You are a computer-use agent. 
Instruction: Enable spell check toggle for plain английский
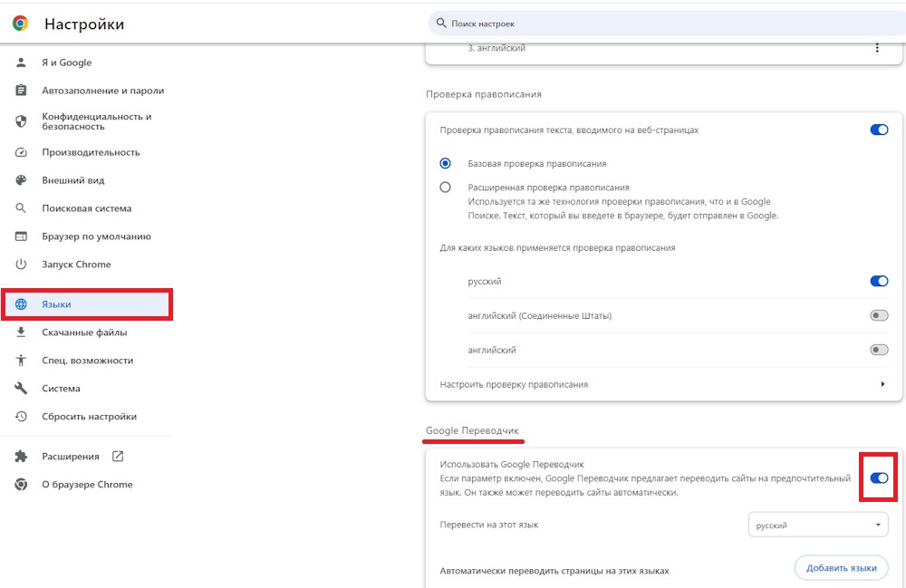[879, 350]
